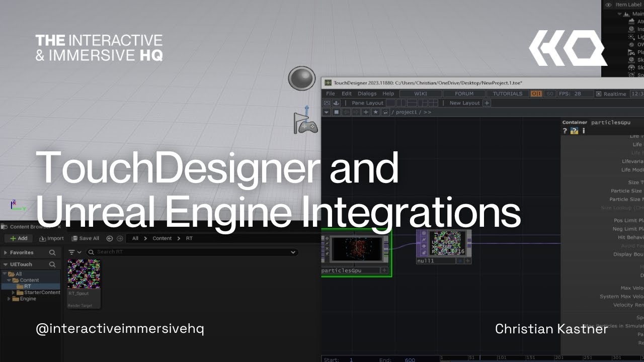Click the WIKI button
Image resolution: width=644 pixels, height=362 pixels.
421,94
